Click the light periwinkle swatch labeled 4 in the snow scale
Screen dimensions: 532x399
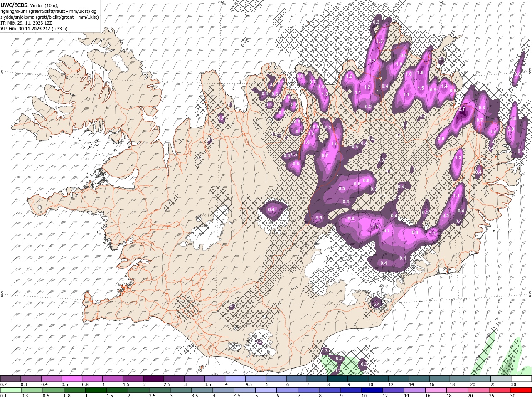point(235,379)
